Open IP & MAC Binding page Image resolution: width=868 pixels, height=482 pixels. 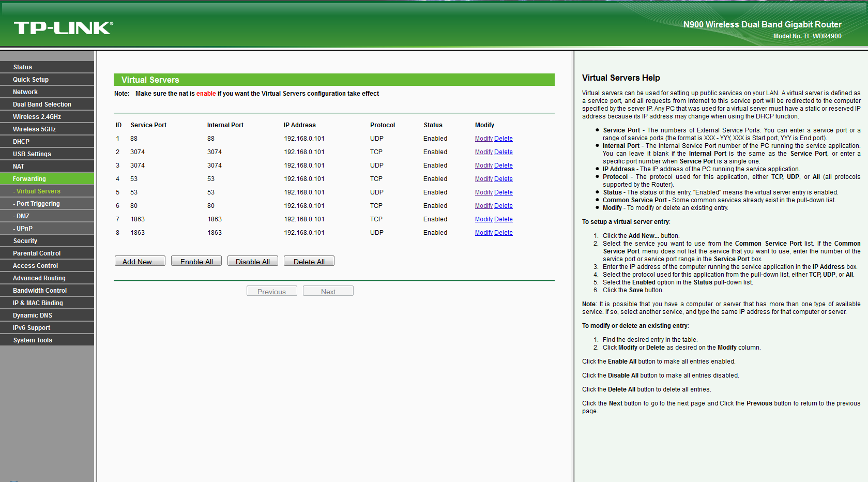click(47, 303)
